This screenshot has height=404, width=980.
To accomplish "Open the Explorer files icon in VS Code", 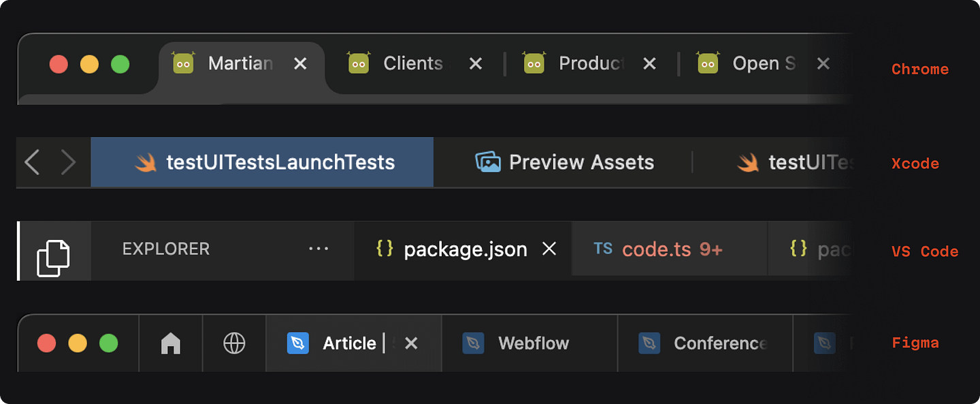I will [54, 258].
